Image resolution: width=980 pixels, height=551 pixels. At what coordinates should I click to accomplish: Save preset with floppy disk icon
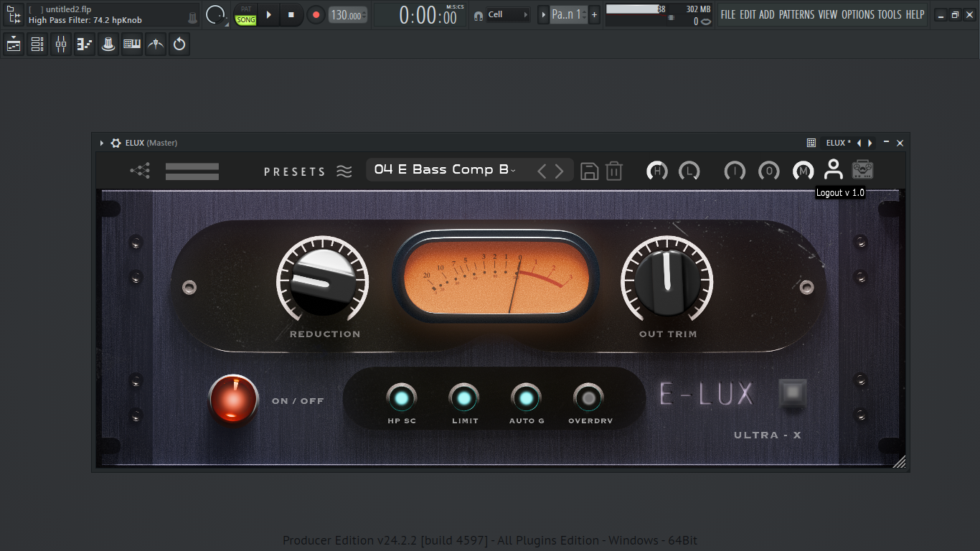[589, 171]
